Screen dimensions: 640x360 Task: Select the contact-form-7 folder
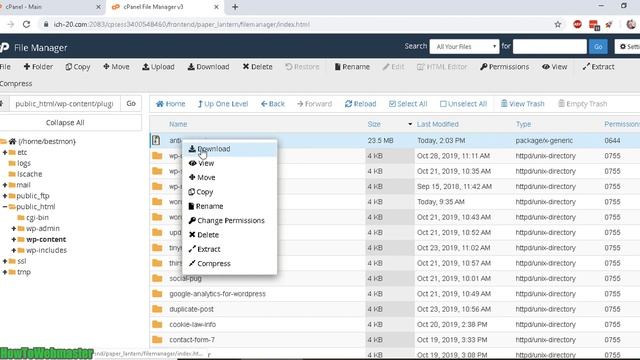tap(192, 340)
